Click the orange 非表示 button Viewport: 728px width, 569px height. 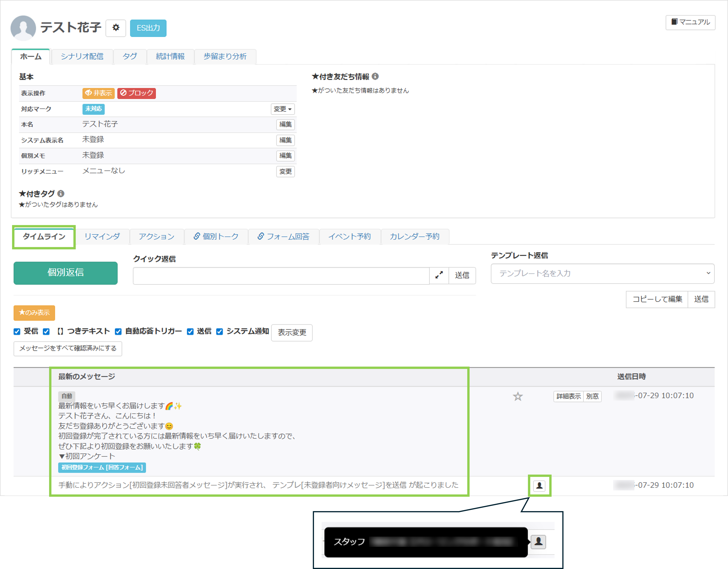98,93
